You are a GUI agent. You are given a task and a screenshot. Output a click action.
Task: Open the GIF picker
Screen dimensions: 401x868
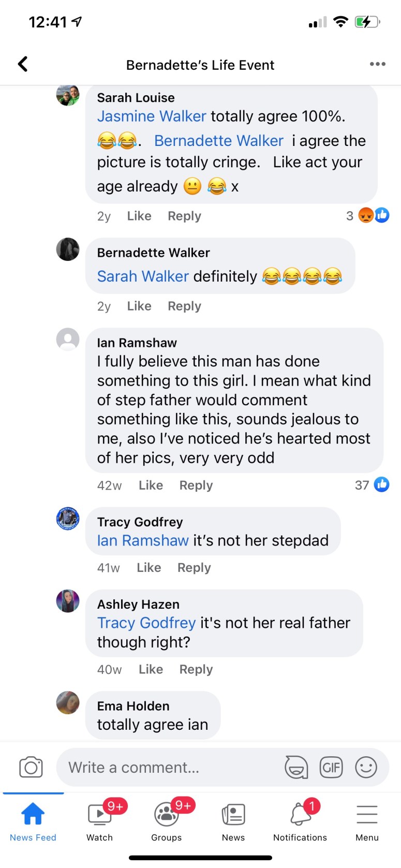(331, 767)
